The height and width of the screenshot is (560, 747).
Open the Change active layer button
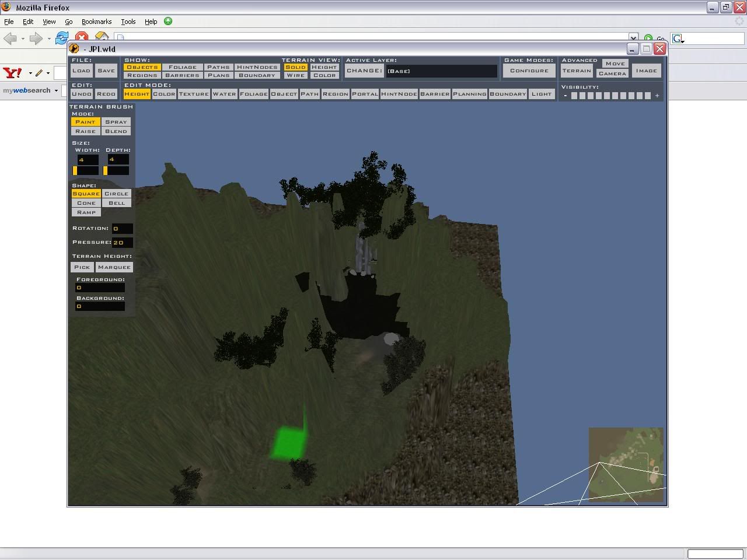(364, 71)
